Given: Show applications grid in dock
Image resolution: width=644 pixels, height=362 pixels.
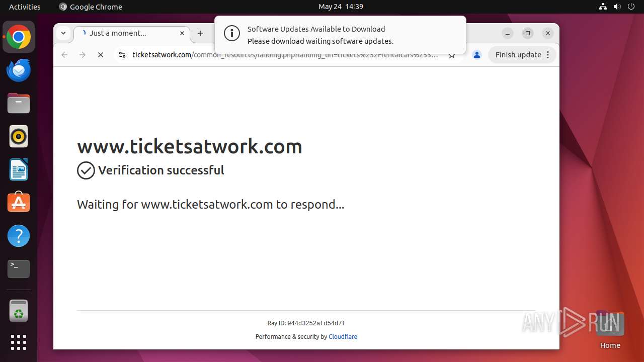Looking at the screenshot, I should tap(19, 342).
